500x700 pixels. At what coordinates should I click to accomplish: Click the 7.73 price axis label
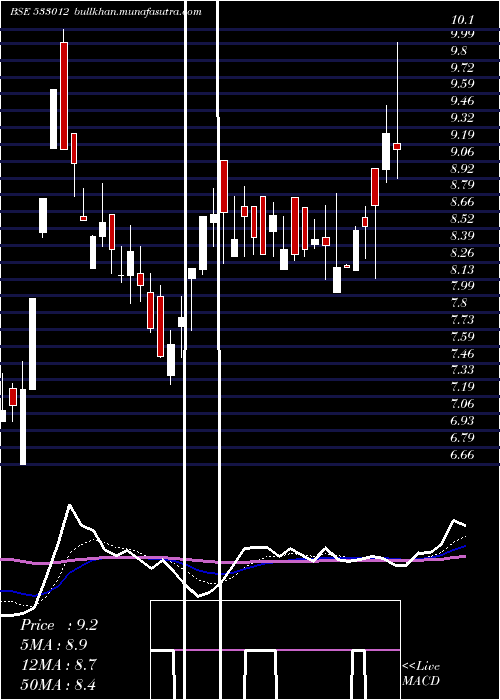click(x=462, y=320)
